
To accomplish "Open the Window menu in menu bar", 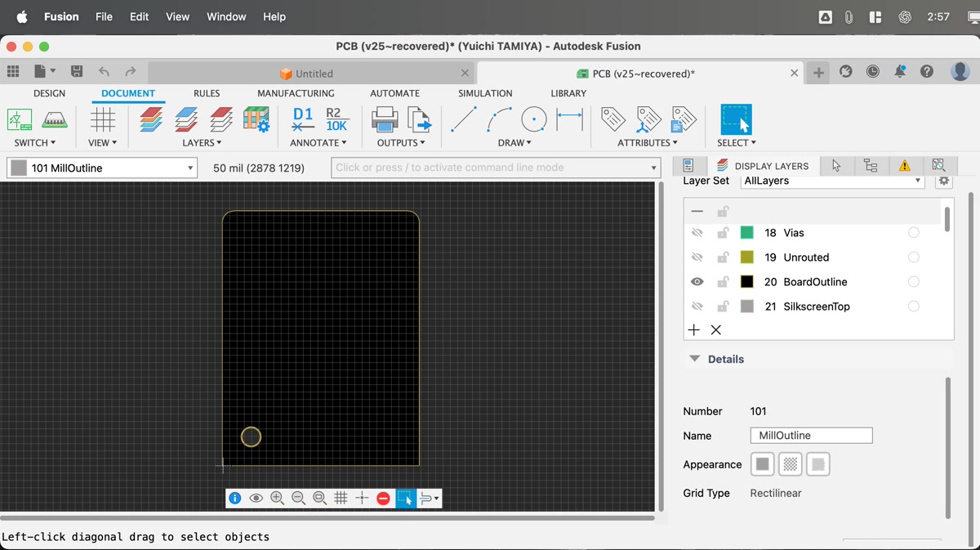I will coord(226,16).
